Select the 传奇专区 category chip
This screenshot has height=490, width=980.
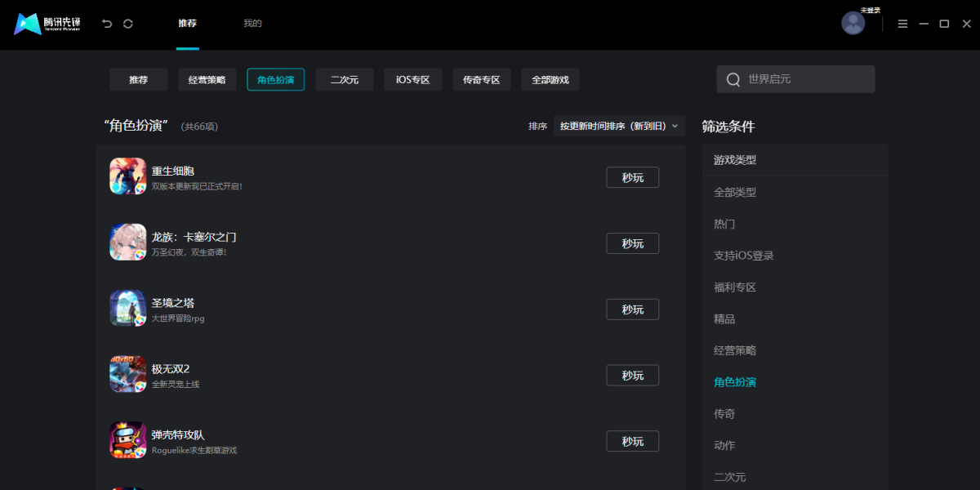click(481, 79)
